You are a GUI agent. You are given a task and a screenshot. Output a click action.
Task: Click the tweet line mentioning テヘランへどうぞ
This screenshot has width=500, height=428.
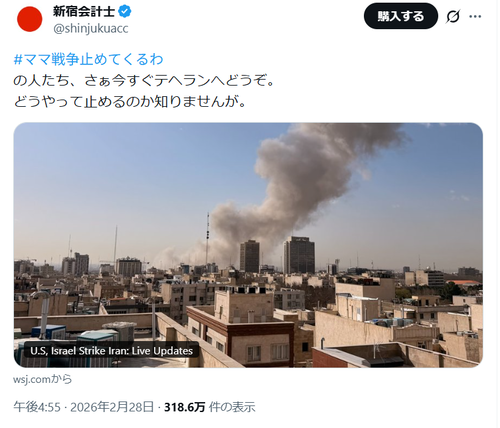click(144, 81)
